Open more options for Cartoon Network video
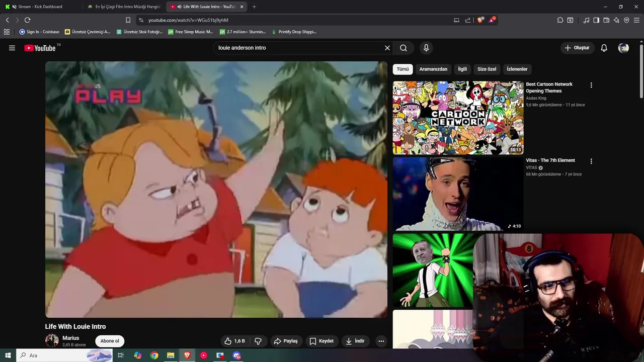644x362 pixels. pyautogui.click(x=591, y=85)
